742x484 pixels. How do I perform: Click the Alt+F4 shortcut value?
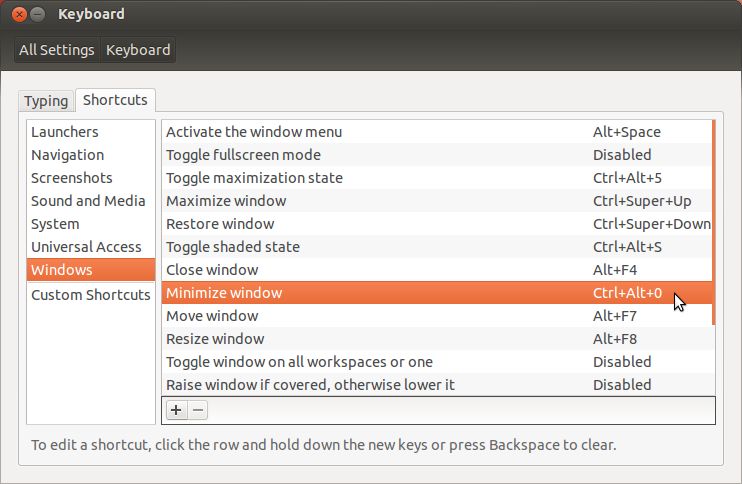pos(615,270)
